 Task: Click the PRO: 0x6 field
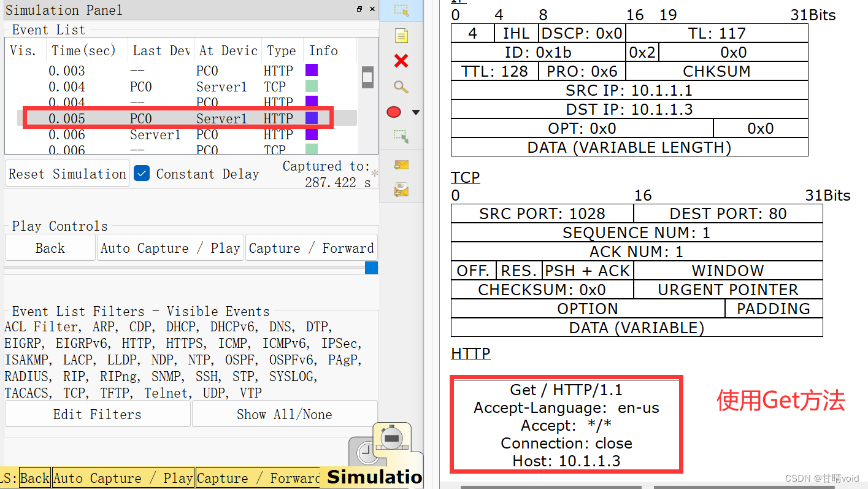pyautogui.click(x=582, y=71)
